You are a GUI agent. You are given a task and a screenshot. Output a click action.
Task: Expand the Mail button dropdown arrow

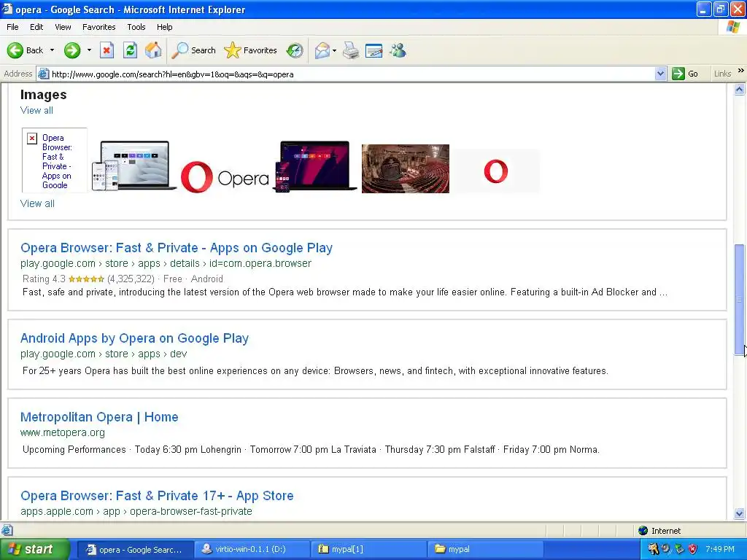(334, 50)
